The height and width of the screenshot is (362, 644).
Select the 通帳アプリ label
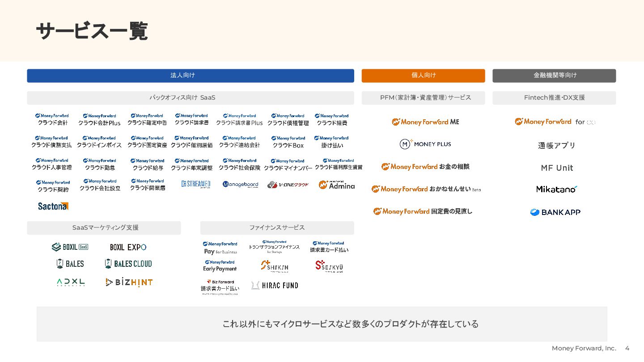pos(557,145)
